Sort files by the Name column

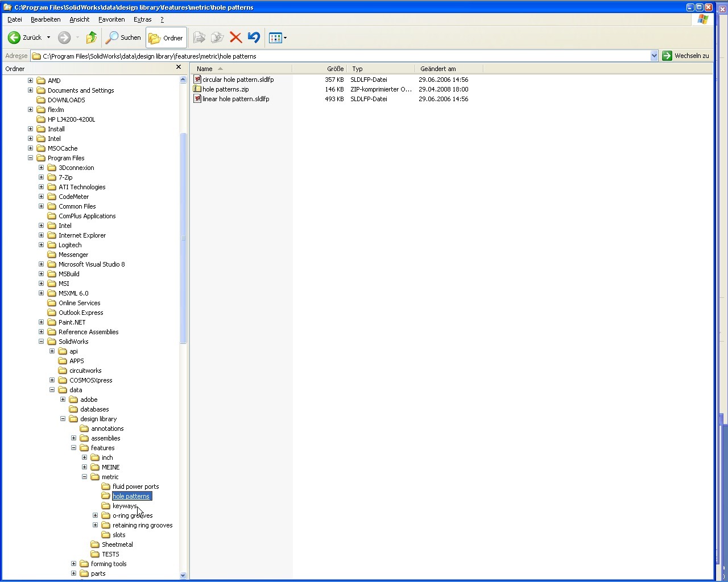[242, 69]
